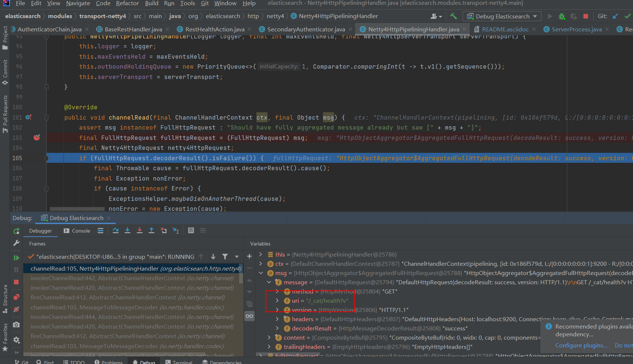Expand the 'ctx' variable node
Viewport: 633px width, 364px height.
261,264
